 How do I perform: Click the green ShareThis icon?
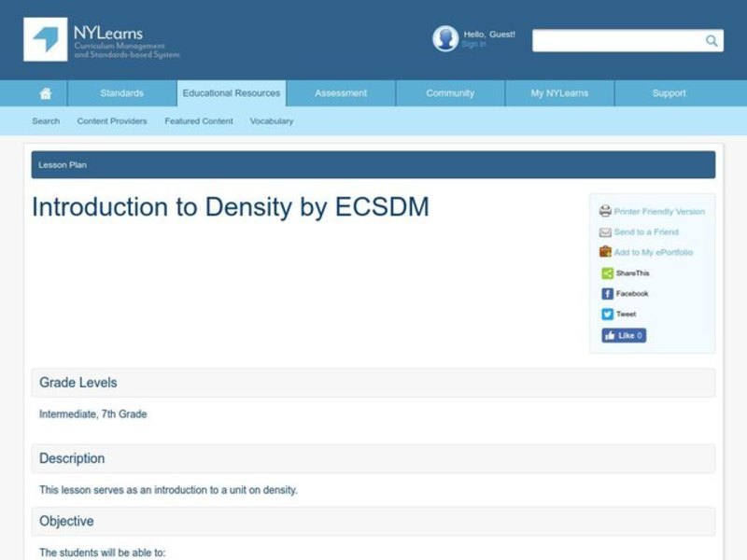click(607, 273)
